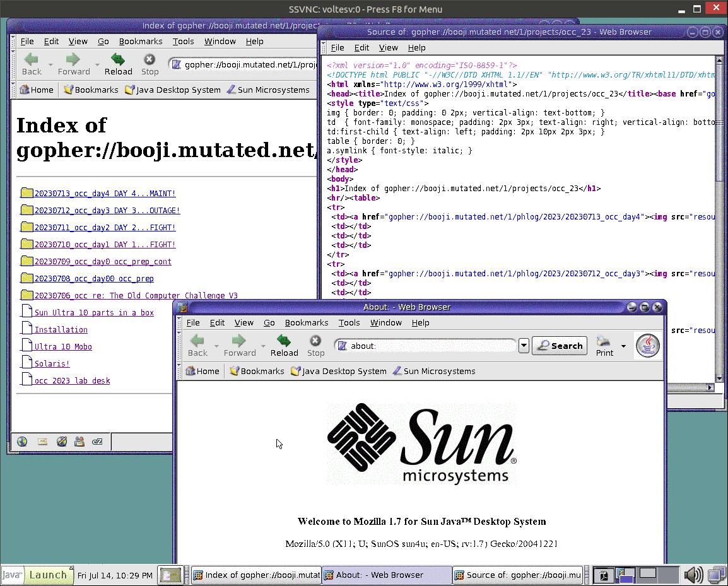Switch to the third workspace in the pager
The height and width of the screenshot is (586, 728).
pos(648,575)
